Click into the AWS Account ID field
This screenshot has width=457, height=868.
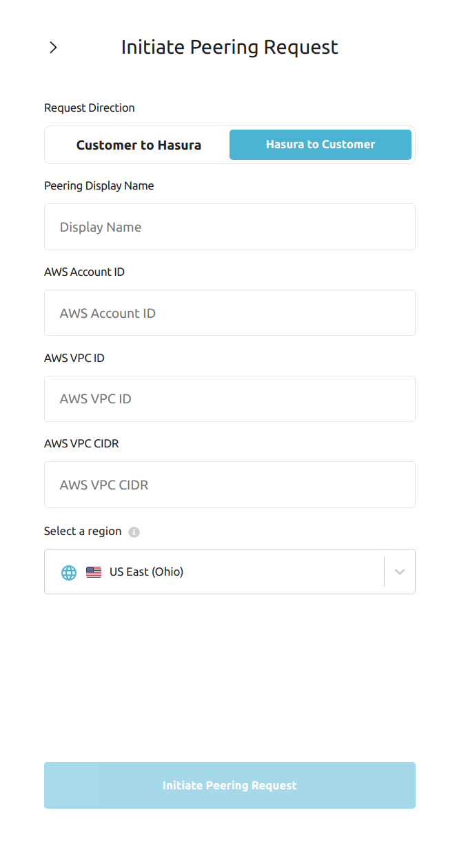click(x=230, y=313)
